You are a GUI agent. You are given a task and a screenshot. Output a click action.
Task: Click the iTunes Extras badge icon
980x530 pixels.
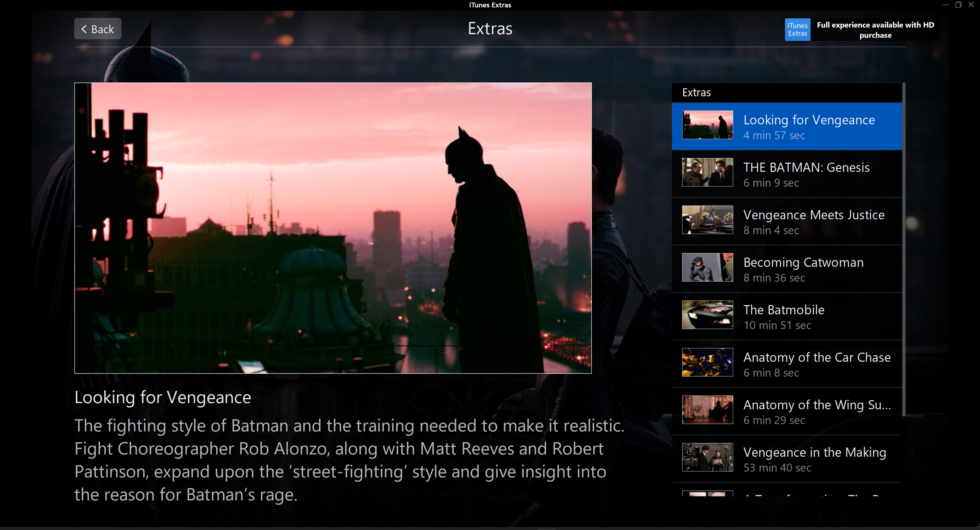point(797,29)
